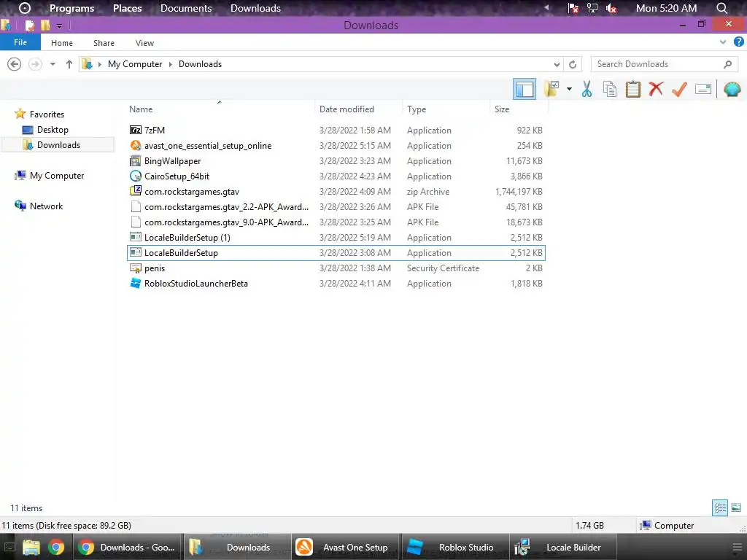This screenshot has width=747, height=560.
Task: Toggle the navigation pane layout icon
Action: [x=524, y=89]
